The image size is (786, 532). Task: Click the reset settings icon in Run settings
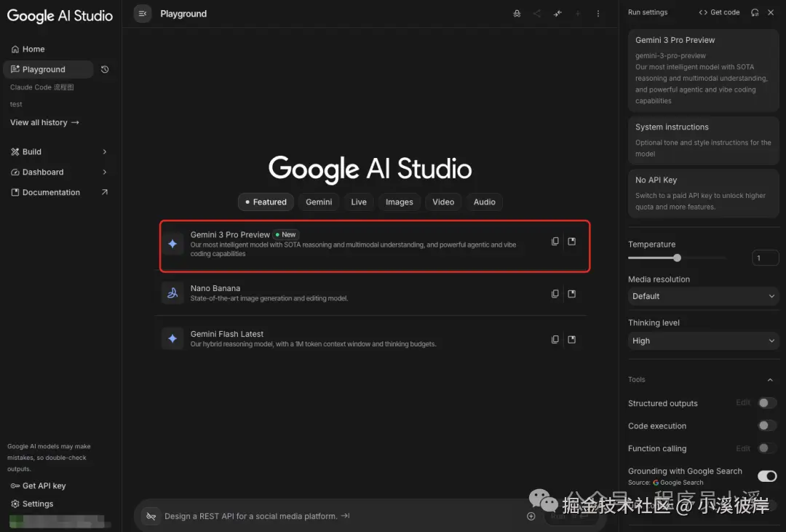755,12
